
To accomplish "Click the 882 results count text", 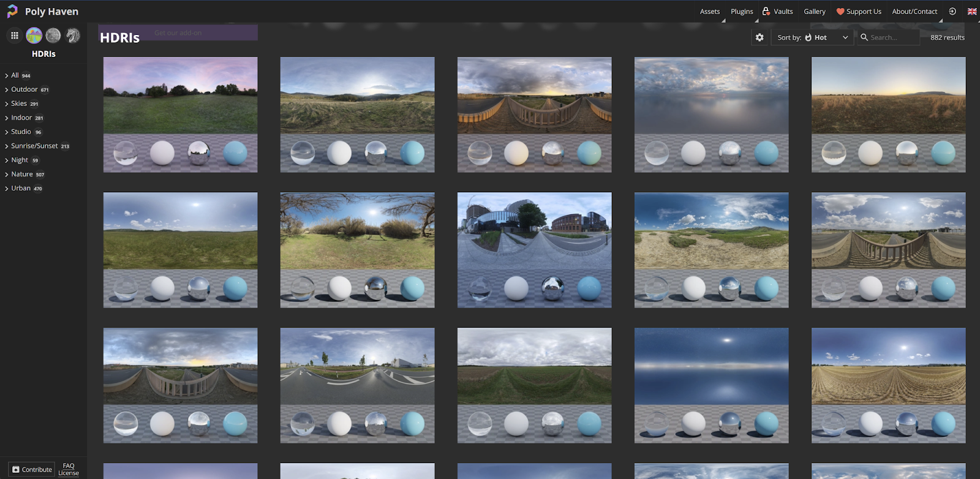I will coord(947,37).
